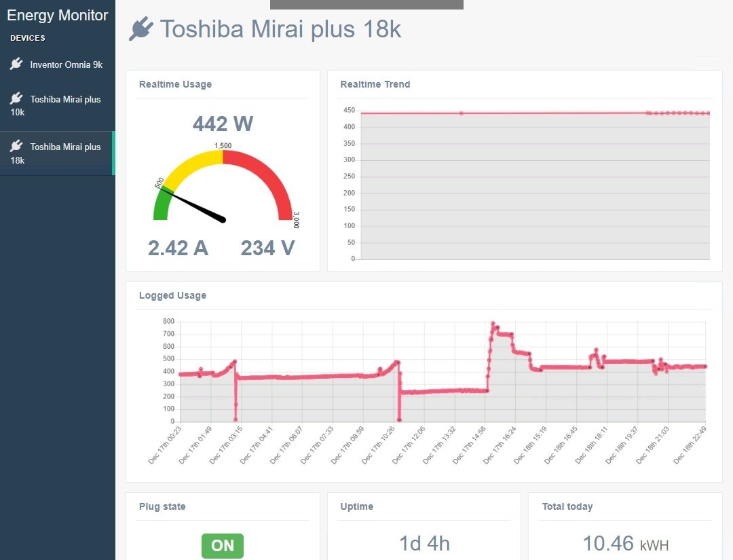The height and width of the screenshot is (560, 733).
Task: Click the 1d 4h uptime value
Action: click(424, 544)
